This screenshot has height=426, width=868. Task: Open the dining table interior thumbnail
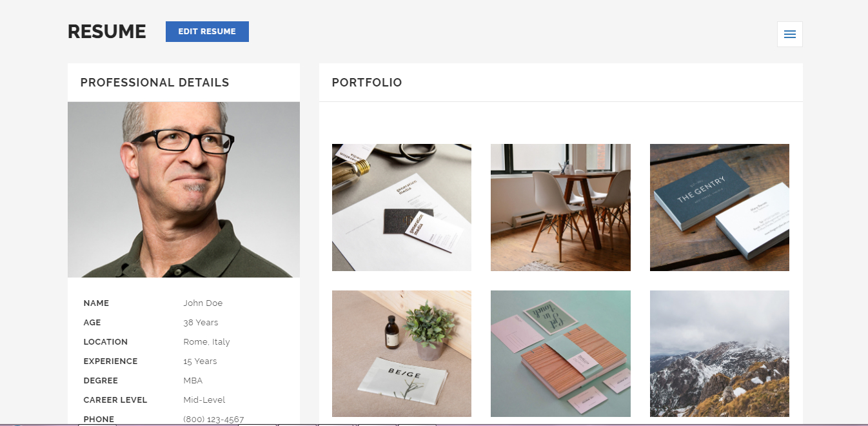pyautogui.click(x=560, y=207)
